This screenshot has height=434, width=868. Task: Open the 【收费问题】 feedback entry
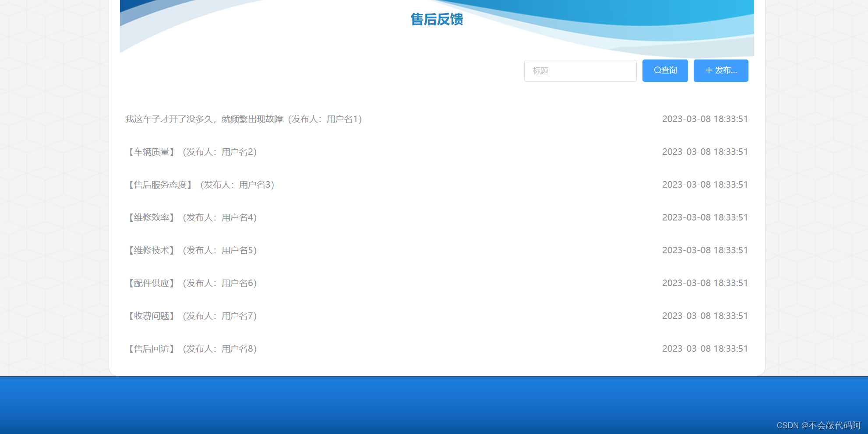coord(151,316)
